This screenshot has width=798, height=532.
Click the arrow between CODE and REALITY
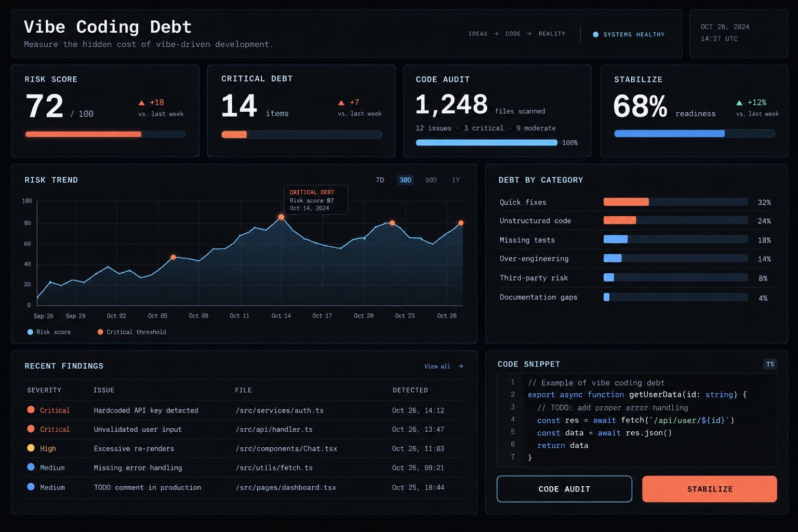pos(529,34)
